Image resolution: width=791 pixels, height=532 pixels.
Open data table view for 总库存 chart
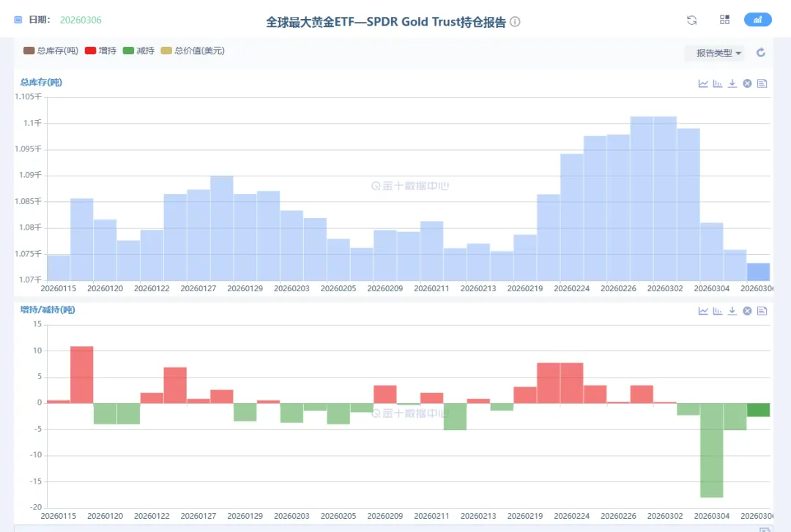pos(762,83)
